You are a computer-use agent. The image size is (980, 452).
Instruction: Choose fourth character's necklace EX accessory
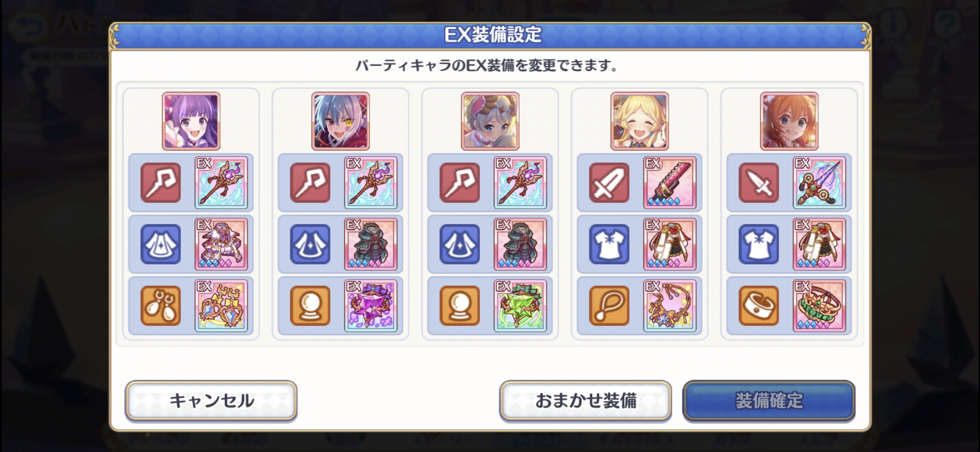670,306
